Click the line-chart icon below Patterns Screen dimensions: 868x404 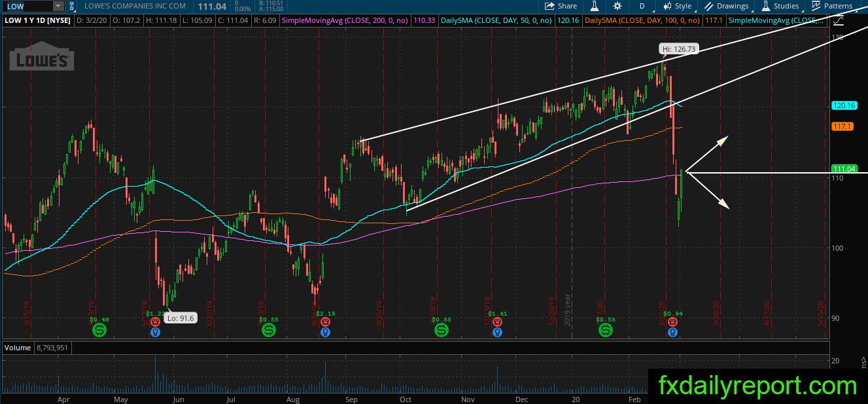(x=839, y=21)
